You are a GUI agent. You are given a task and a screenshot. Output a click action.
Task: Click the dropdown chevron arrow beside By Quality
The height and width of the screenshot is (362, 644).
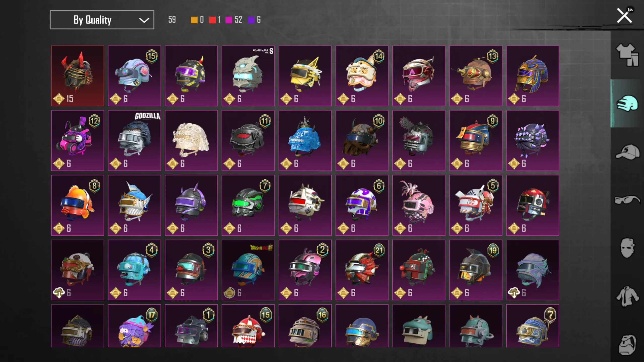click(x=144, y=20)
